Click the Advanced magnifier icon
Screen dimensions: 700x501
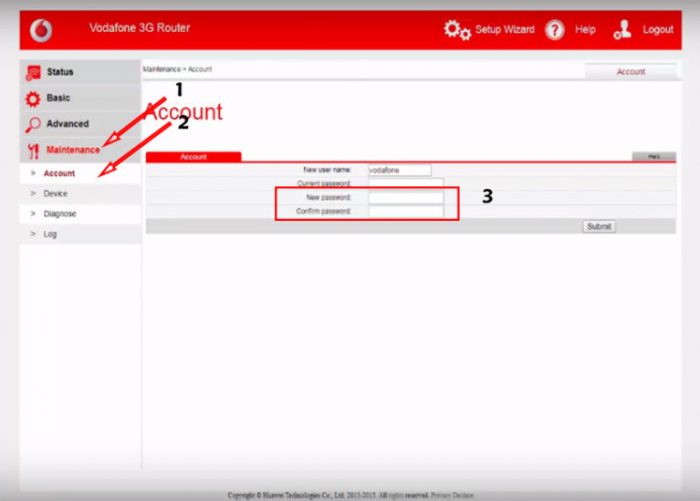coord(33,125)
